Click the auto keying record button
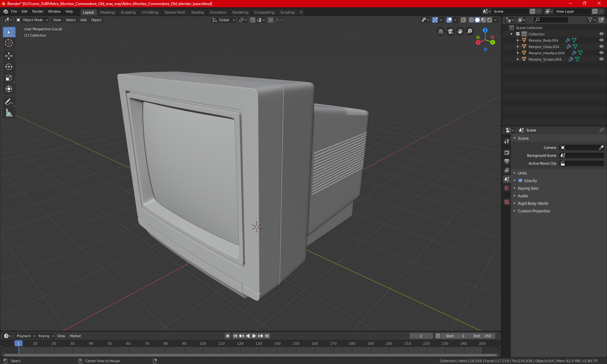Image resolution: width=607 pixels, height=364 pixels. pyautogui.click(x=227, y=336)
